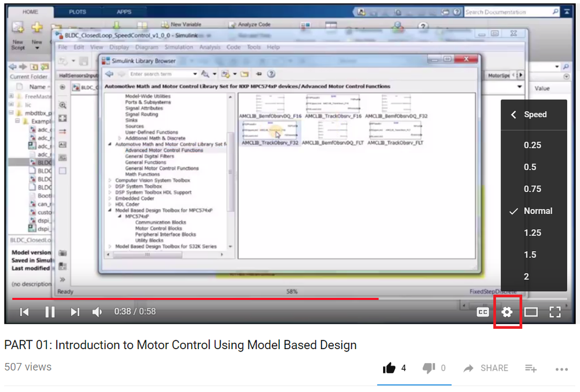
Task: Set playback speed to 0.75
Action: [534, 189]
